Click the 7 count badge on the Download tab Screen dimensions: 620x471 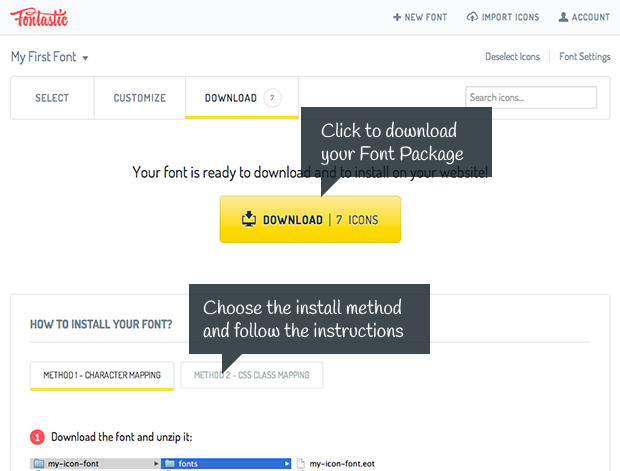[x=272, y=98]
